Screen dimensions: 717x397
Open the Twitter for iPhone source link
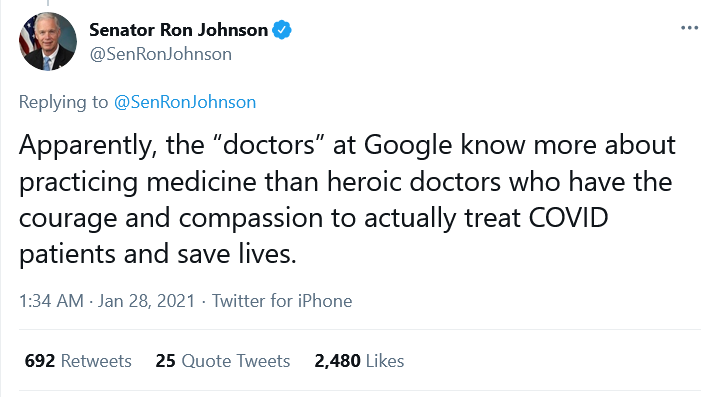282,301
